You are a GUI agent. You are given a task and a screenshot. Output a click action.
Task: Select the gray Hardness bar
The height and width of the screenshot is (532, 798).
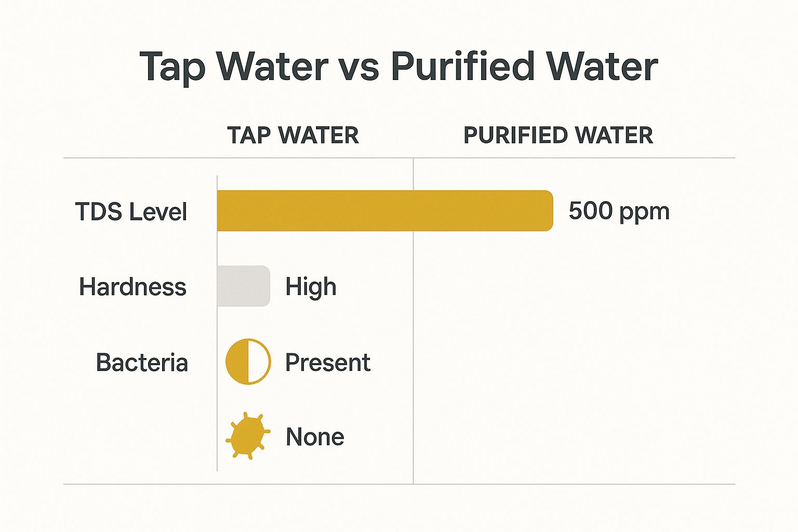point(243,286)
